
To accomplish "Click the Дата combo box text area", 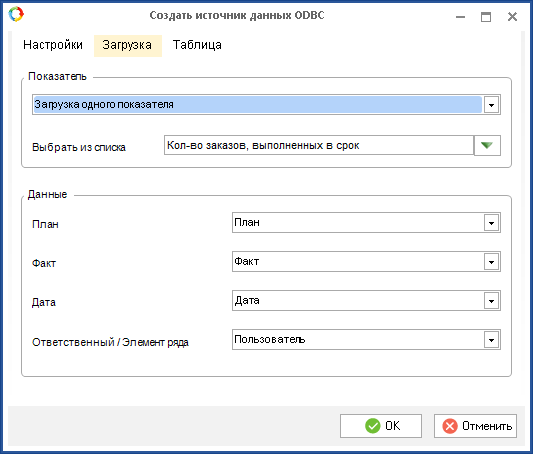I will click(358, 301).
